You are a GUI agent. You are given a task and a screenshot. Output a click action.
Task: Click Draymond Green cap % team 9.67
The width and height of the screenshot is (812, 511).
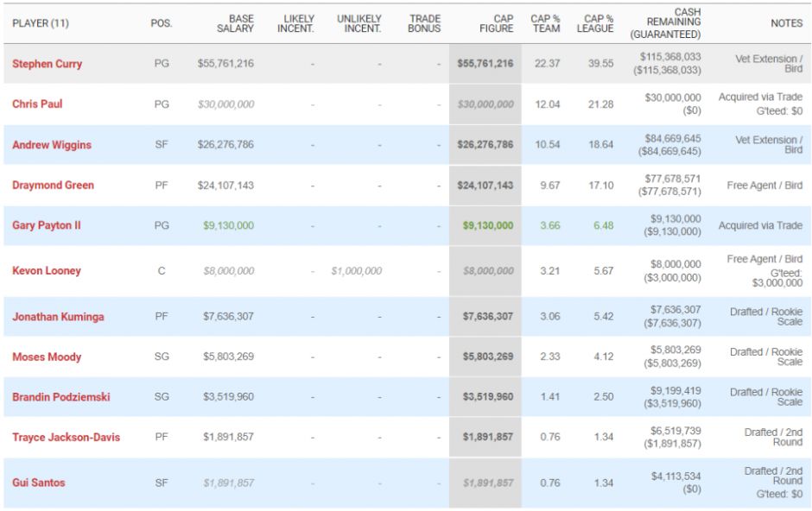pyautogui.click(x=550, y=186)
